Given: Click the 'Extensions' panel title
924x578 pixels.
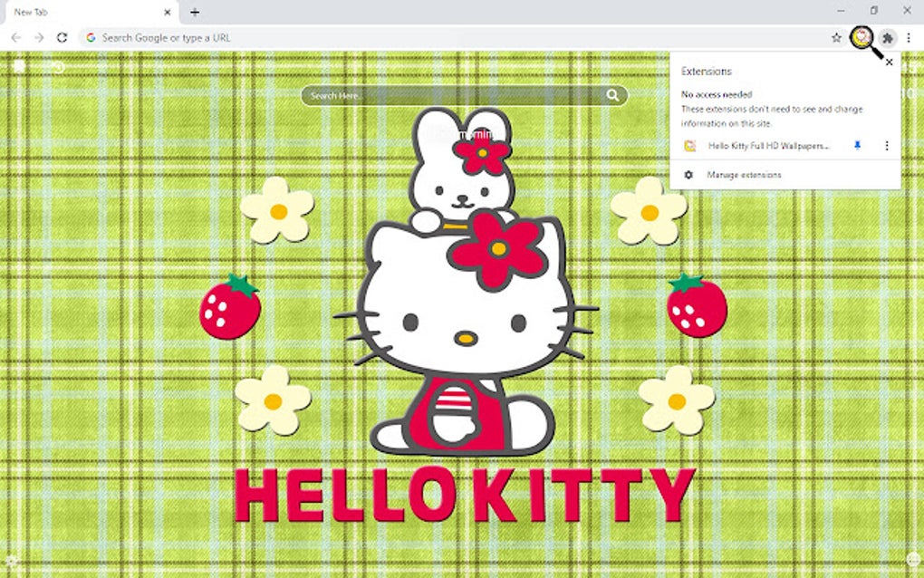Looking at the screenshot, I should coord(706,72).
